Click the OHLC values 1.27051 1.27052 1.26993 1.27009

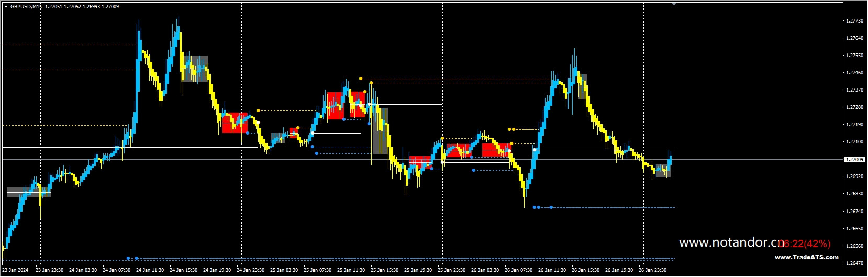82,7
